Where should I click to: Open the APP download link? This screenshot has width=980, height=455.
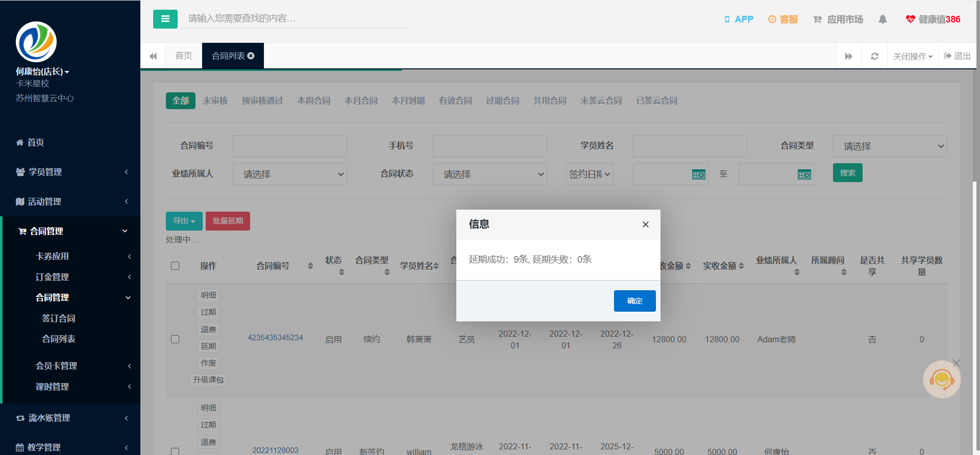tap(739, 19)
